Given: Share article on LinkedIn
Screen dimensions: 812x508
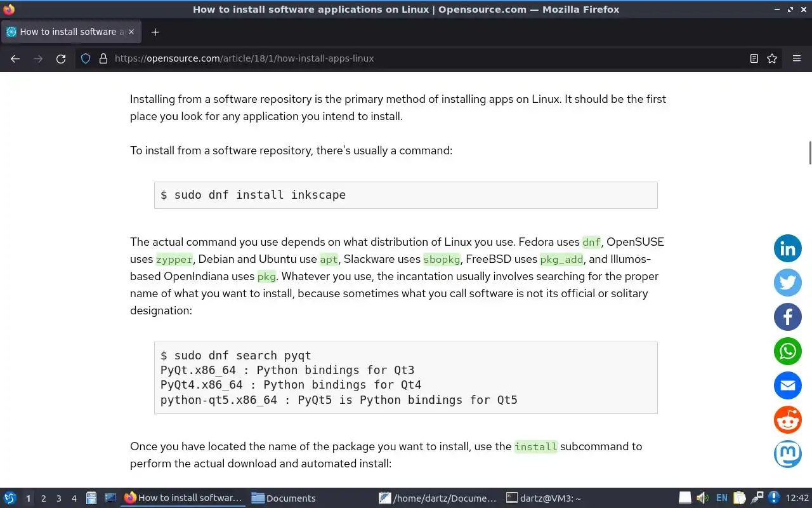Looking at the screenshot, I should point(788,249).
